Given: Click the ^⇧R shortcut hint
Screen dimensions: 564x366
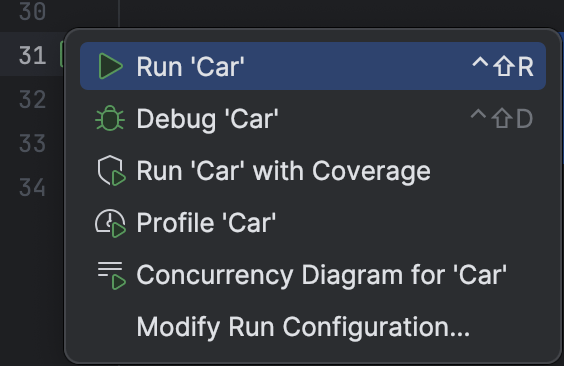Looking at the screenshot, I should click(x=502, y=67).
